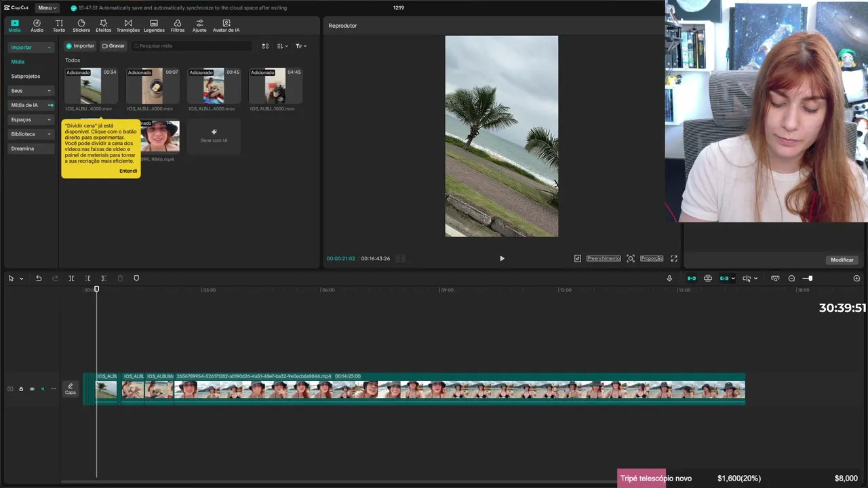Click the Importar button with plus icon
The image size is (868, 488).
[x=80, y=46]
